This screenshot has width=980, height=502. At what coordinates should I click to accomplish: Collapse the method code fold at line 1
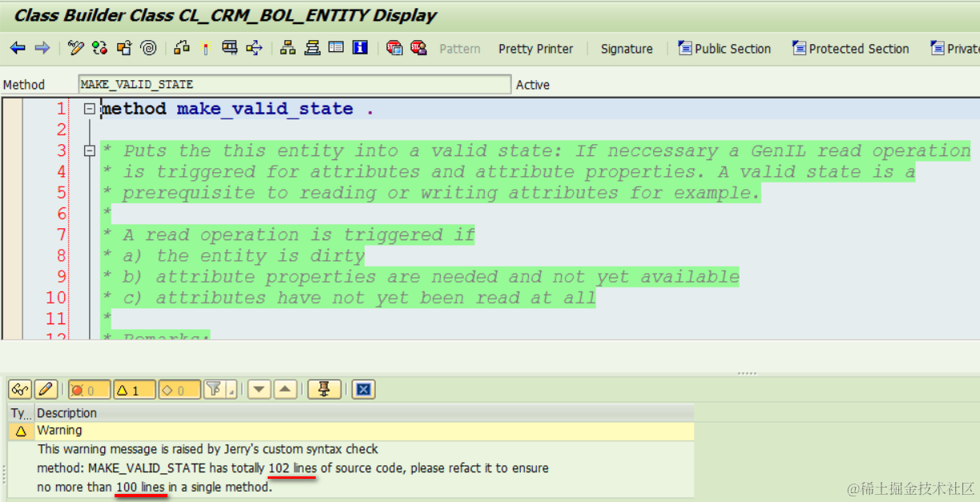89,108
